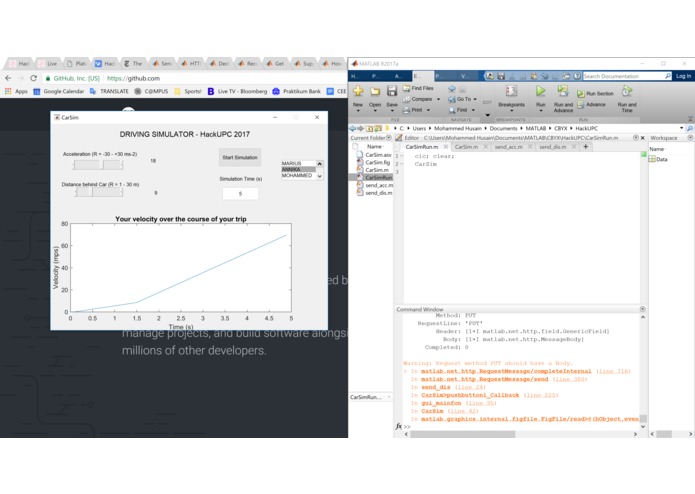The height and width of the screenshot is (494, 695).
Task: Click the Run Section icon
Action: coord(581,93)
